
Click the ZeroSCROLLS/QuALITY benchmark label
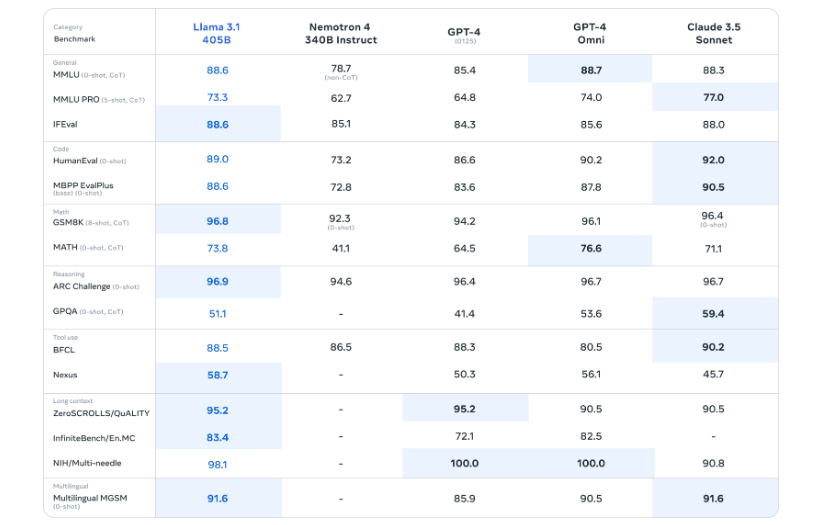[x=99, y=411]
